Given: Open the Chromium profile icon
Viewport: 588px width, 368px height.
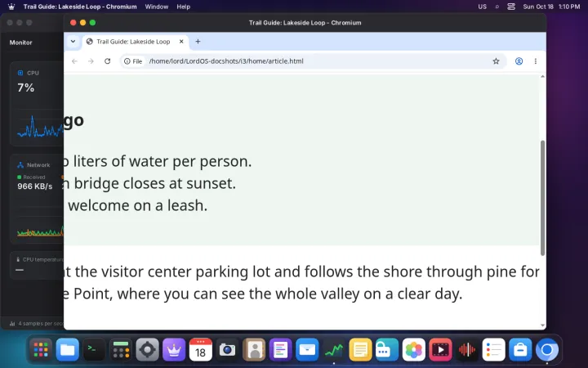Looking at the screenshot, I should tap(519, 61).
